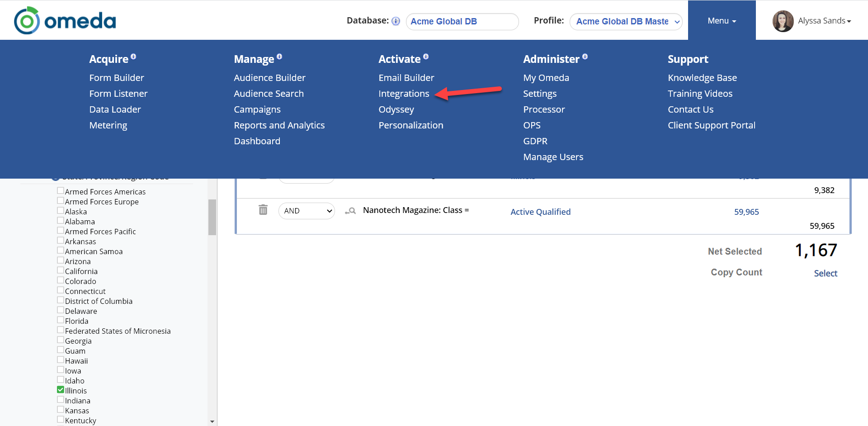
Task: Click info icon next to Manage
Action: [279, 57]
